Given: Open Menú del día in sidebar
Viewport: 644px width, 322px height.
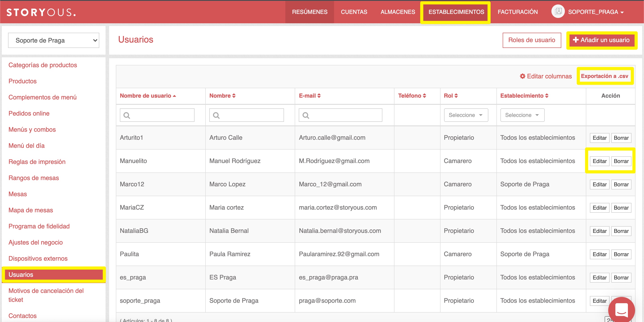Looking at the screenshot, I should pos(27,146).
